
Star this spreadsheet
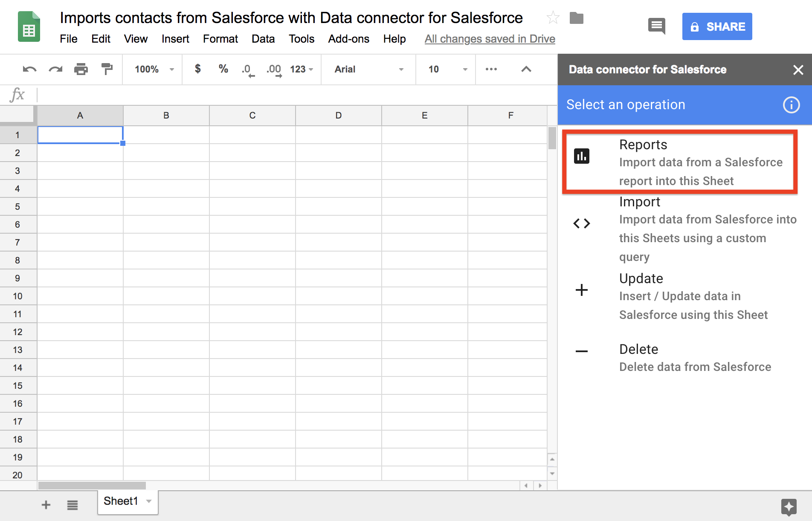[553, 18]
